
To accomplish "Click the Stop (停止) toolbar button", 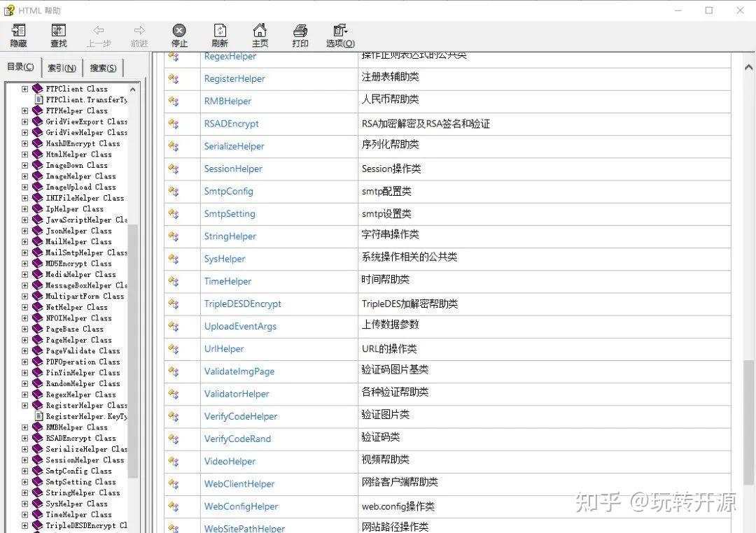I will click(x=179, y=36).
